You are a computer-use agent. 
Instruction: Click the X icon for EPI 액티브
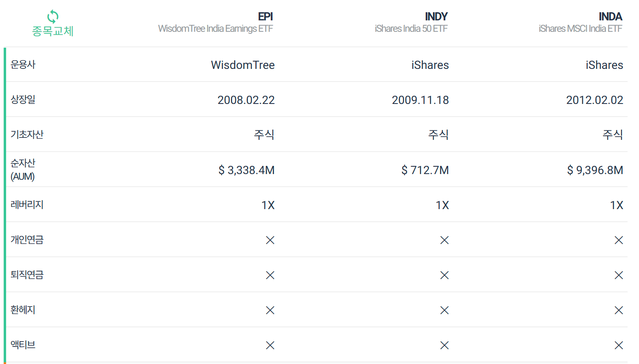click(270, 345)
